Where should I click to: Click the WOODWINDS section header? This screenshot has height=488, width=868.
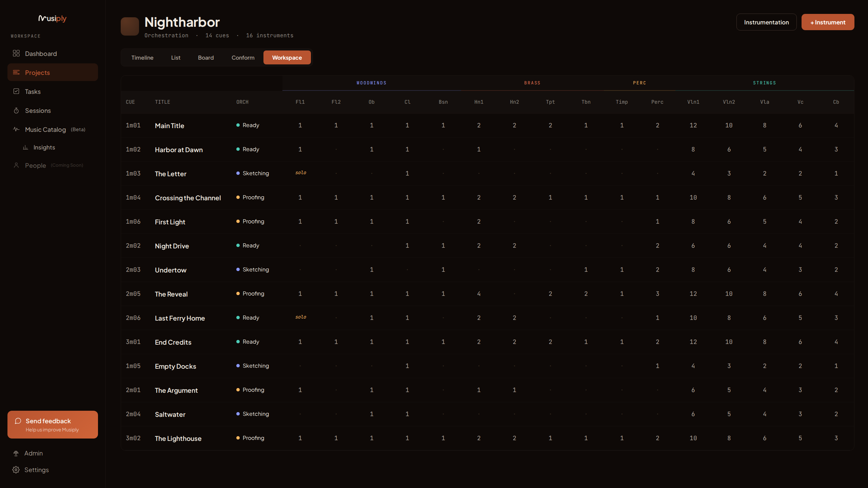click(371, 83)
